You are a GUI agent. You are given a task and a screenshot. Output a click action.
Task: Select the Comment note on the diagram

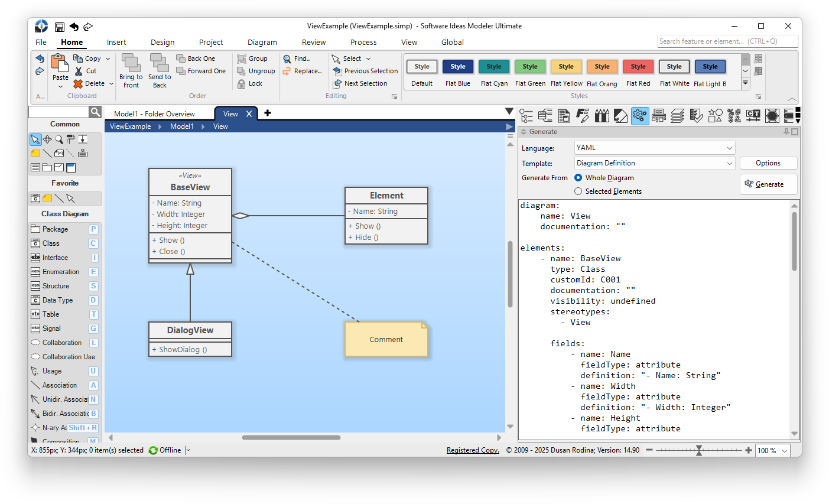386,339
